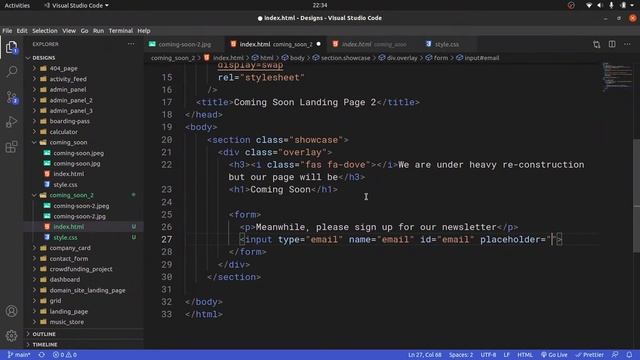Open the Manage gear icon

pyautogui.click(x=11, y=336)
